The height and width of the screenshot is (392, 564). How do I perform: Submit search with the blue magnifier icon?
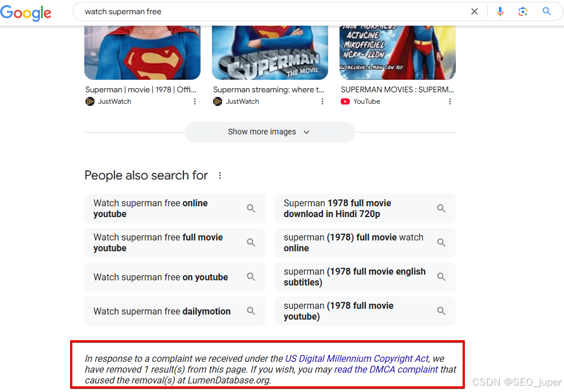click(546, 11)
